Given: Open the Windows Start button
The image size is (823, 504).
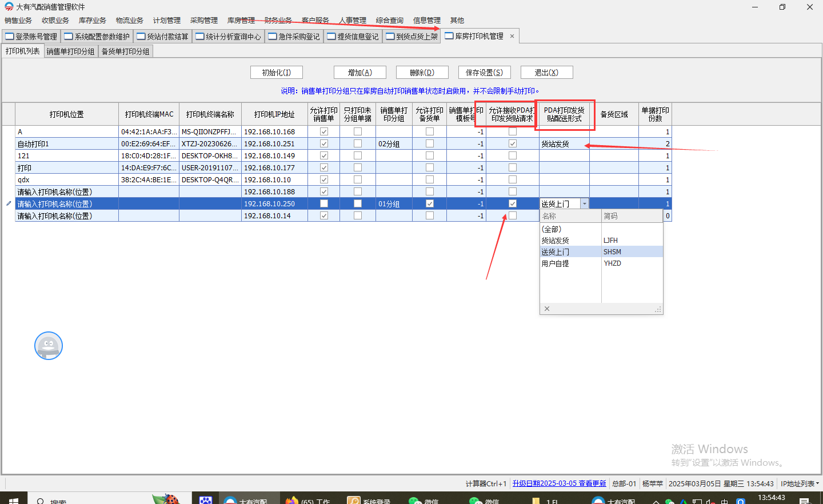Looking at the screenshot, I should coord(14,501).
